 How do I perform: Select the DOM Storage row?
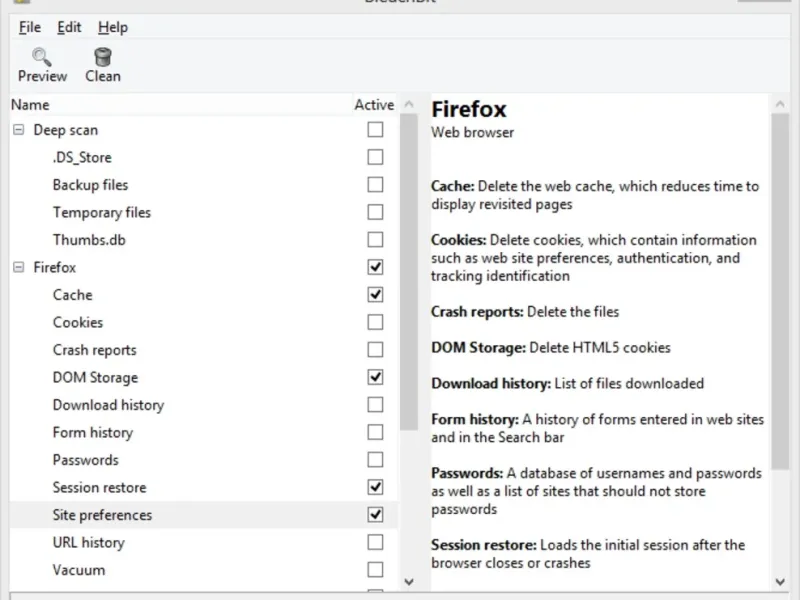coord(204,377)
